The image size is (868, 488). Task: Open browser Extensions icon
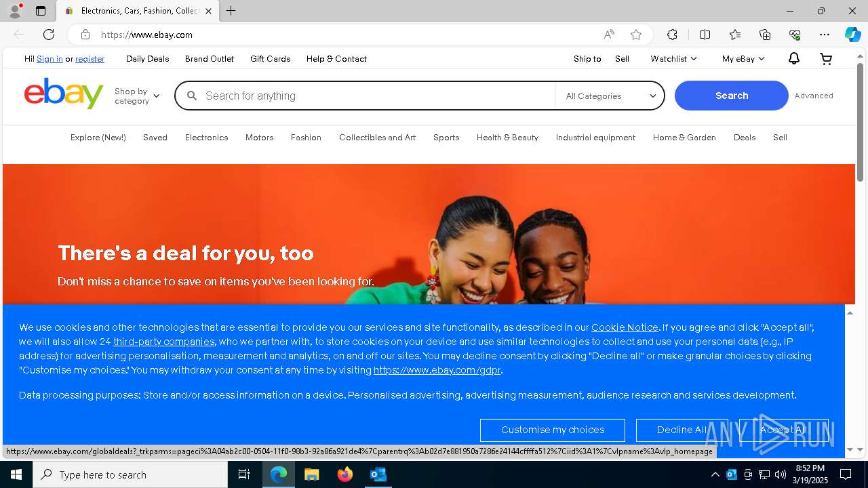672,35
